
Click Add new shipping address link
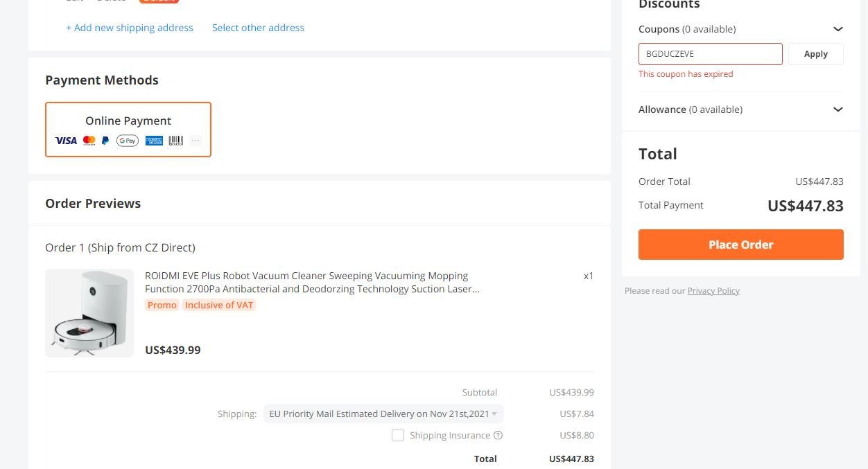point(130,28)
